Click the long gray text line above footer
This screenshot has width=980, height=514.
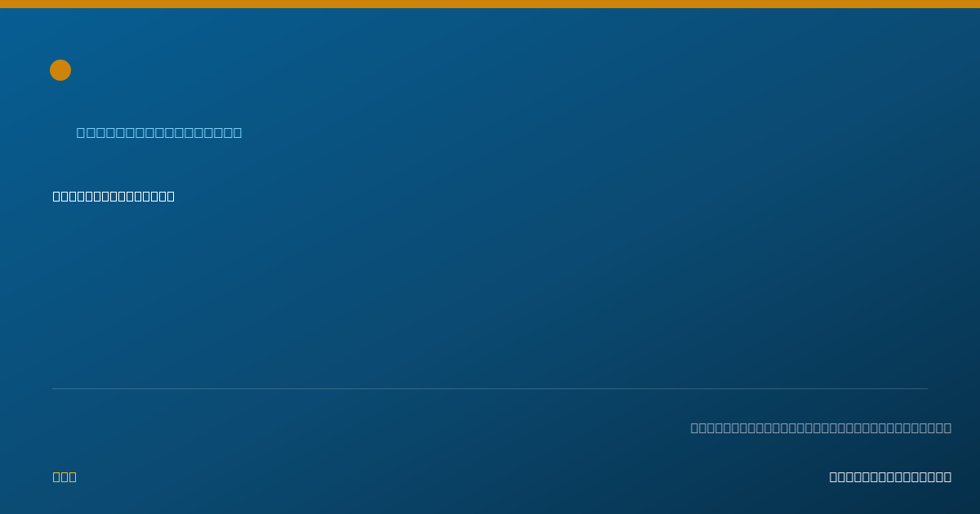tap(821, 428)
